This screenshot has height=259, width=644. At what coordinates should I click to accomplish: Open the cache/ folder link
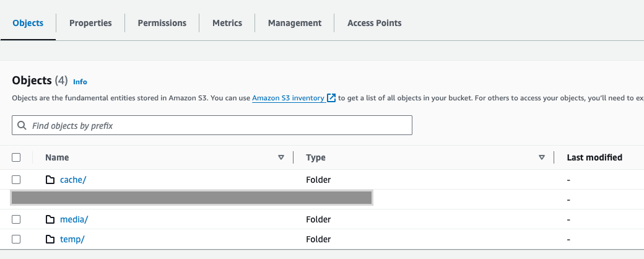(73, 180)
